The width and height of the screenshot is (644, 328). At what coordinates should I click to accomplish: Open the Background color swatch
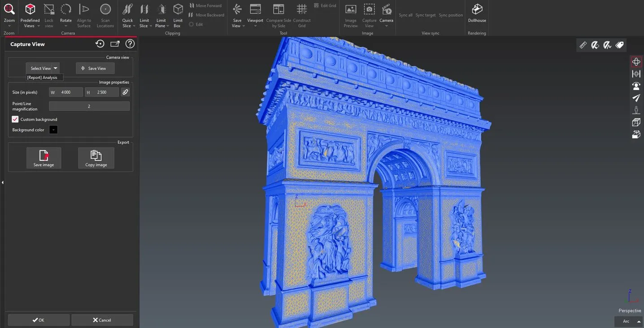(53, 130)
